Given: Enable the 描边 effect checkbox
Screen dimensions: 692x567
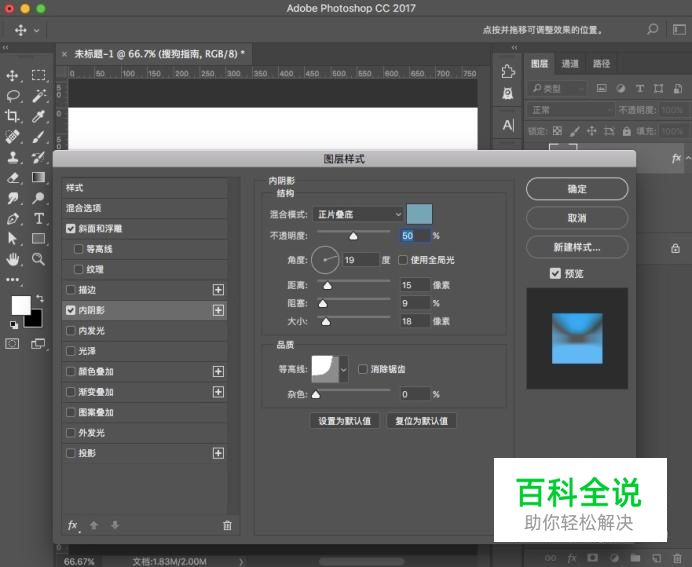Looking at the screenshot, I should [71, 290].
